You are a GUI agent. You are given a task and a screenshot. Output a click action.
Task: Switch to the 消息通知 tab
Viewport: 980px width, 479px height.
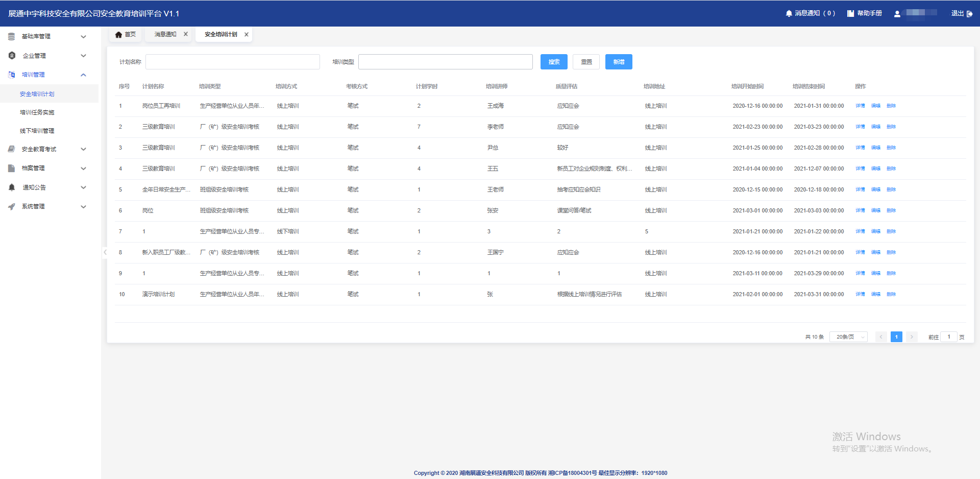click(165, 34)
